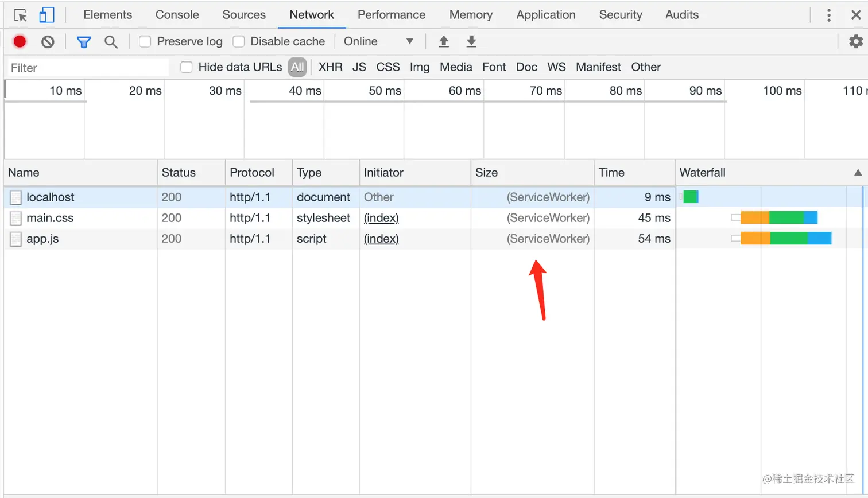Switch to the Audits tab
Screen dimensions: 868x498
click(x=682, y=15)
